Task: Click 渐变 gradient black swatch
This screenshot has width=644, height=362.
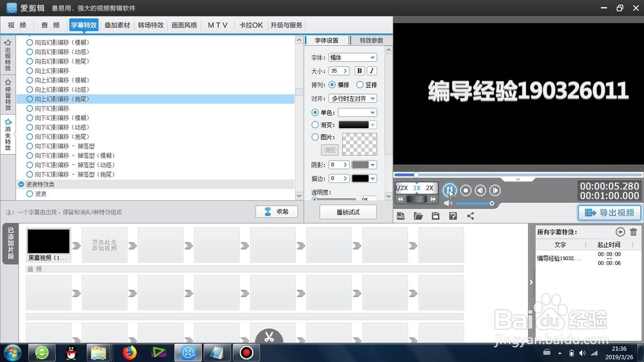Action: pyautogui.click(x=354, y=125)
